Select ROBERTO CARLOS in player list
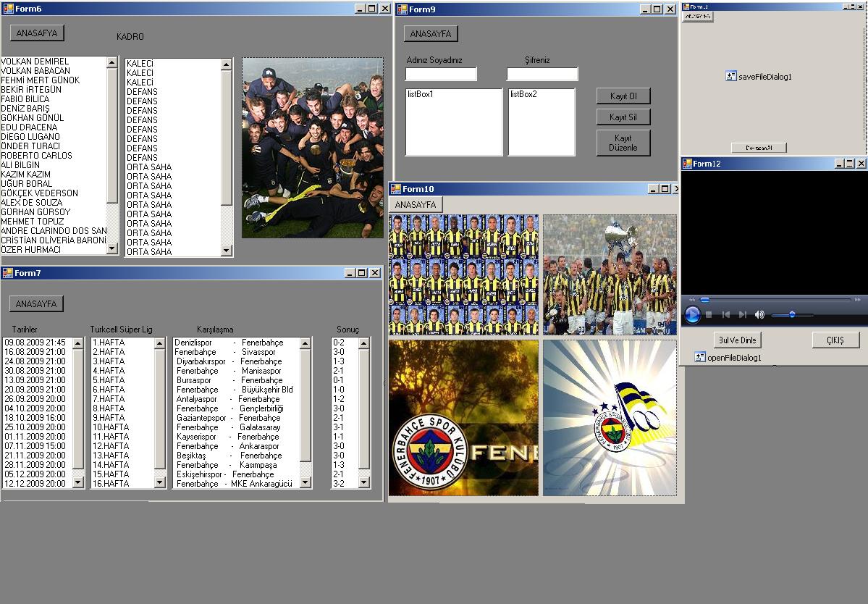 tap(36, 155)
